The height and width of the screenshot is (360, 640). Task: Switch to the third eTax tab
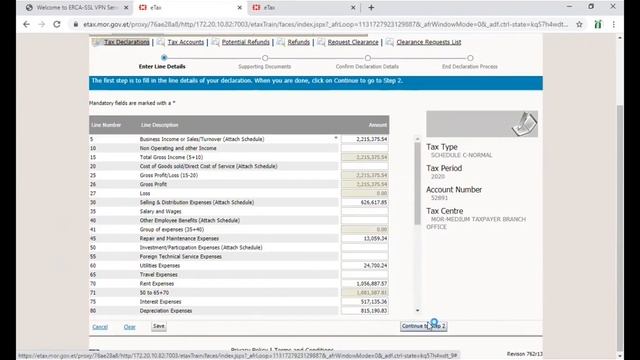point(304,7)
